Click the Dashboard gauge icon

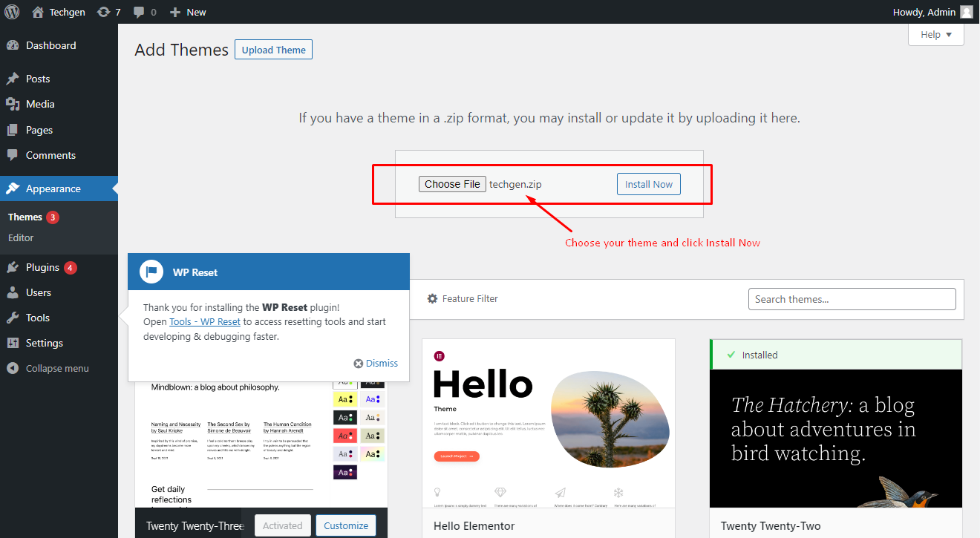13,45
